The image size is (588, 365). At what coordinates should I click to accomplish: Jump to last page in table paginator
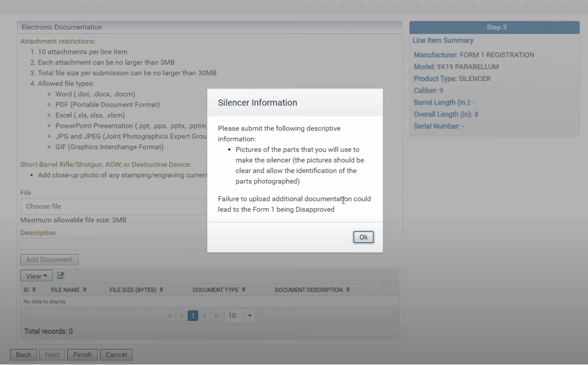[216, 316]
